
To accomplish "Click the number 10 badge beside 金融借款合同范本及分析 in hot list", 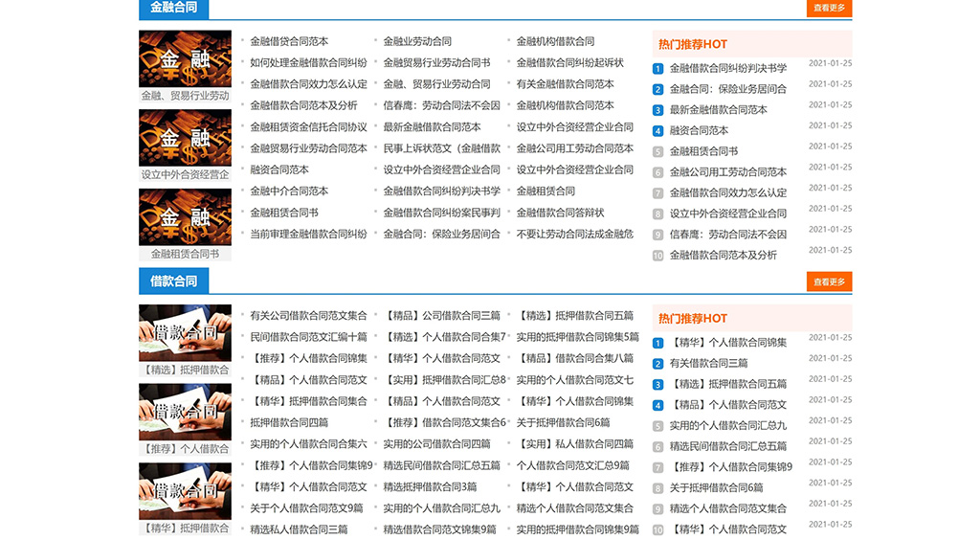I will (657, 256).
